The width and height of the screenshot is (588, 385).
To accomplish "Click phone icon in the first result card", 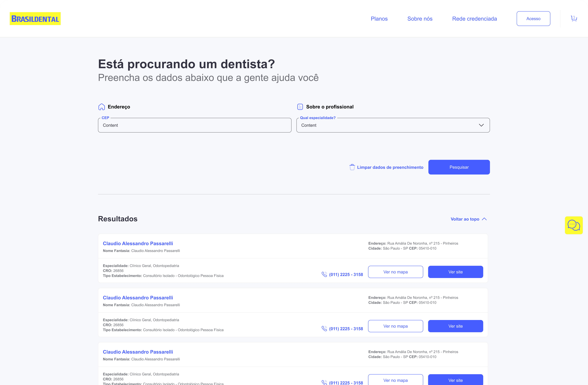I will click(x=324, y=274).
